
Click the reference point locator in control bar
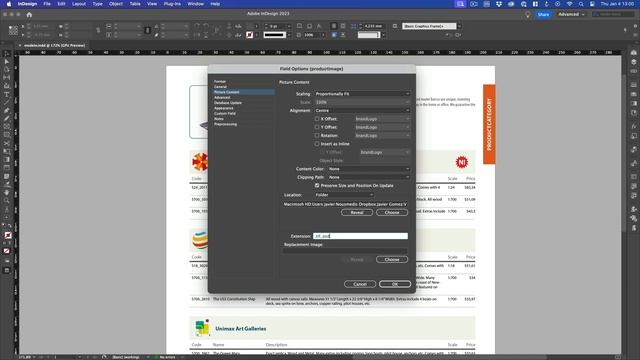pos(13,30)
